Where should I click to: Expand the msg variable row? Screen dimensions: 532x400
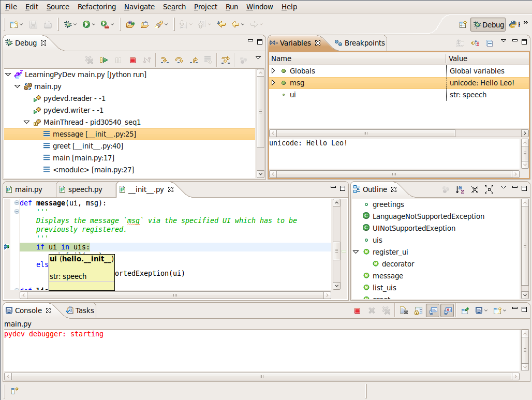pyautogui.click(x=273, y=83)
